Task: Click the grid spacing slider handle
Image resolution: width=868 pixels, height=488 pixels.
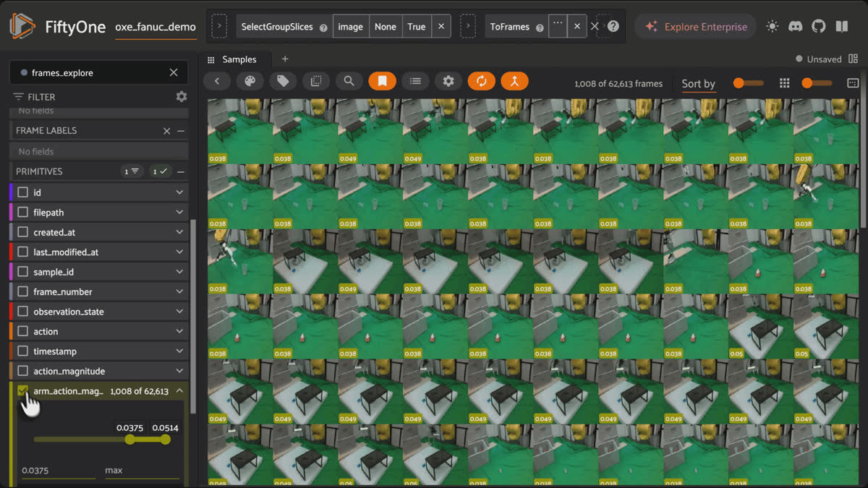Action: click(807, 83)
